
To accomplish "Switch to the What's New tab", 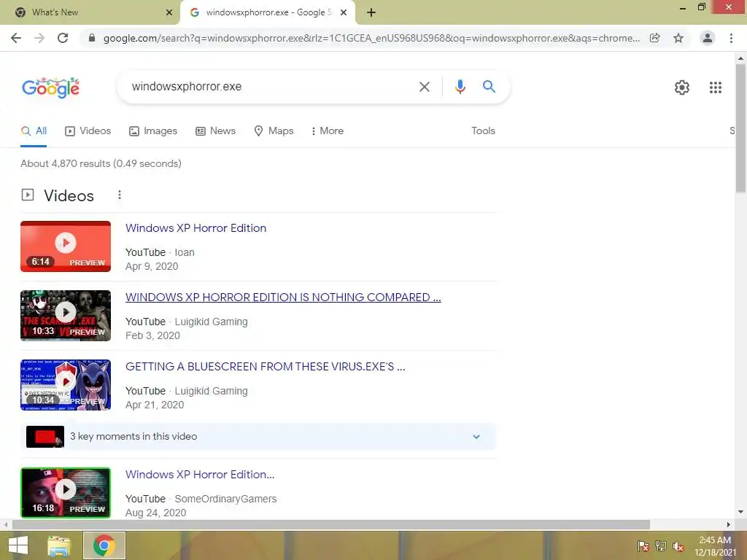I will 90,12.
